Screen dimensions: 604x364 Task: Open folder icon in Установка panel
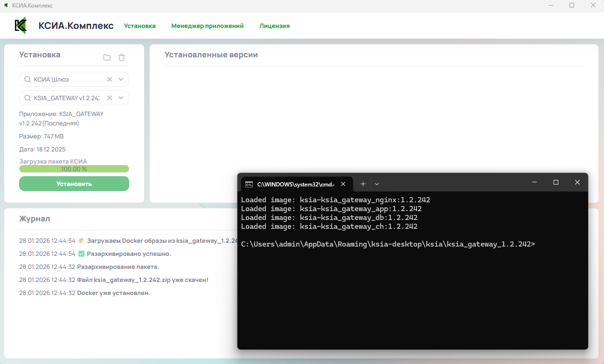[107, 57]
